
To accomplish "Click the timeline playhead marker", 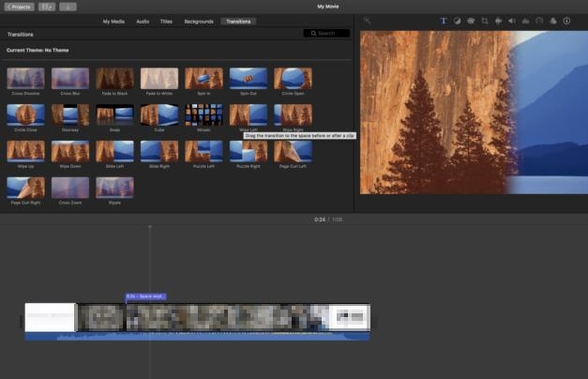I will tap(150, 227).
